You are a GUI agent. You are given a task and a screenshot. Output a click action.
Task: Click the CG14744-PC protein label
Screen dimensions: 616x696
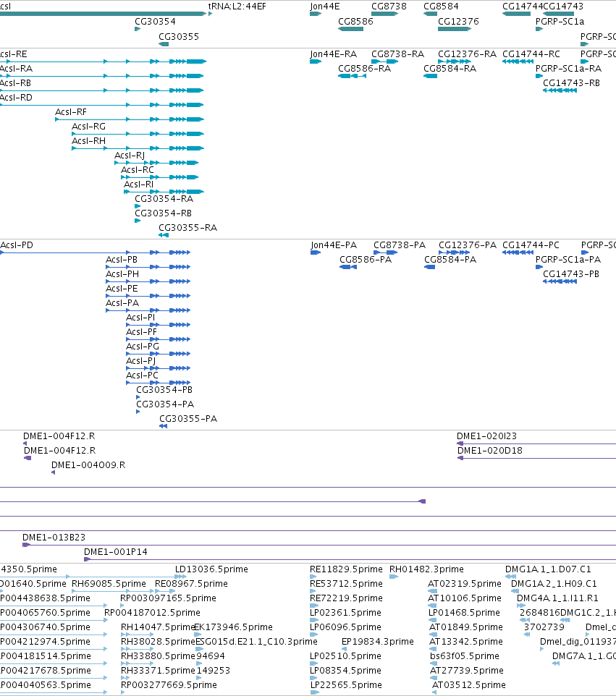tap(531, 245)
